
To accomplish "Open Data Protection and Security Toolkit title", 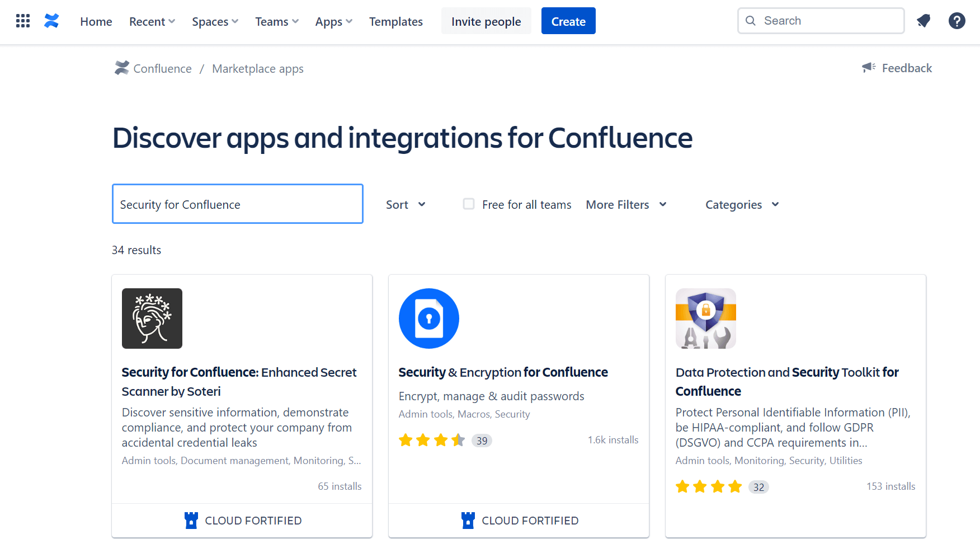I will tap(787, 382).
